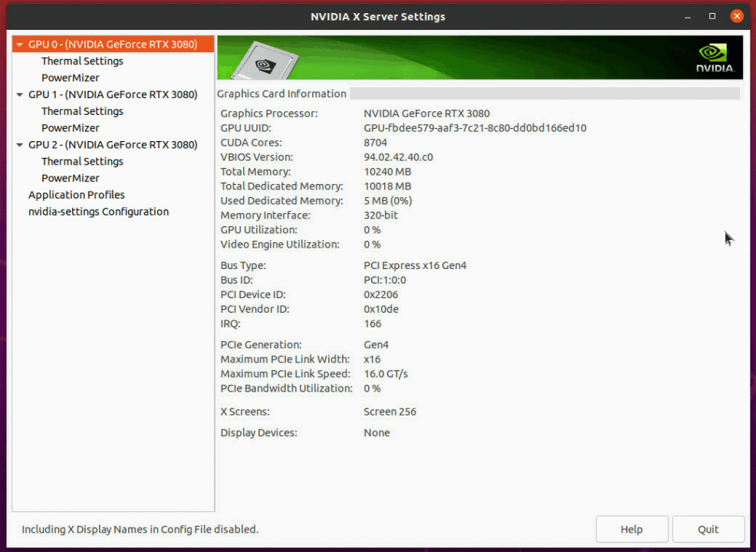756x552 pixels.
Task: Click the NVIDIA X Server Settings title bar
Action: (x=378, y=16)
